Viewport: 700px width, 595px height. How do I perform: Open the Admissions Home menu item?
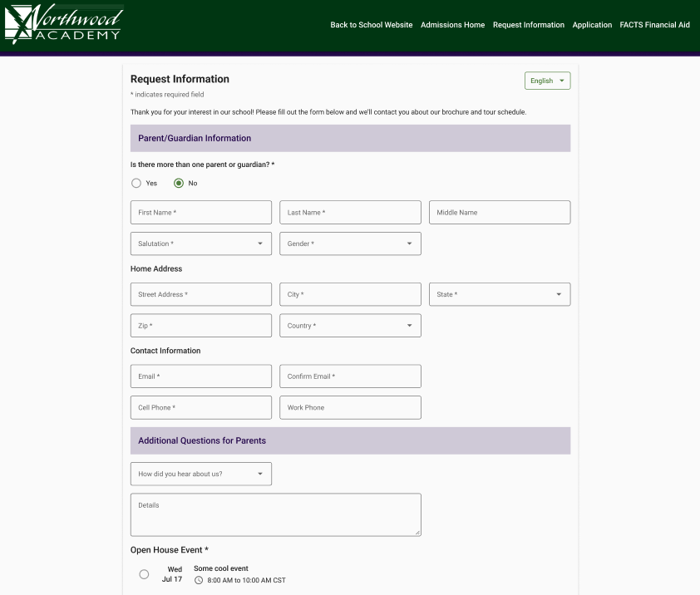[452, 25]
